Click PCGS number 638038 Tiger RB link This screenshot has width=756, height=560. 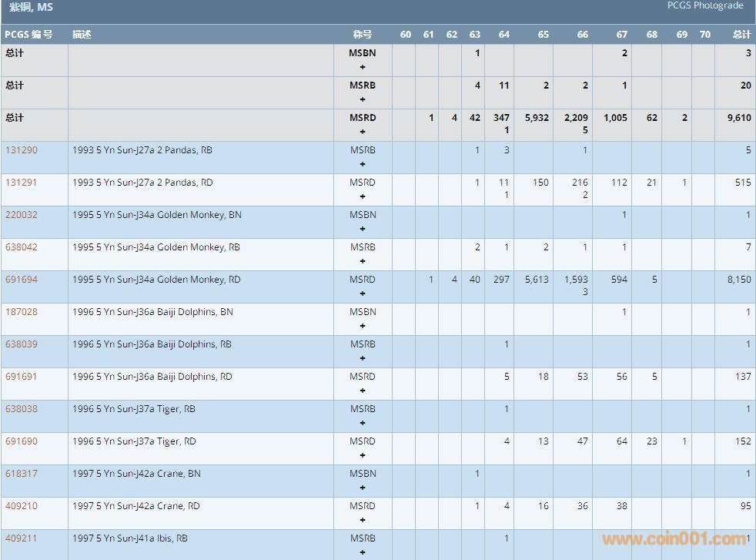pyautogui.click(x=22, y=409)
